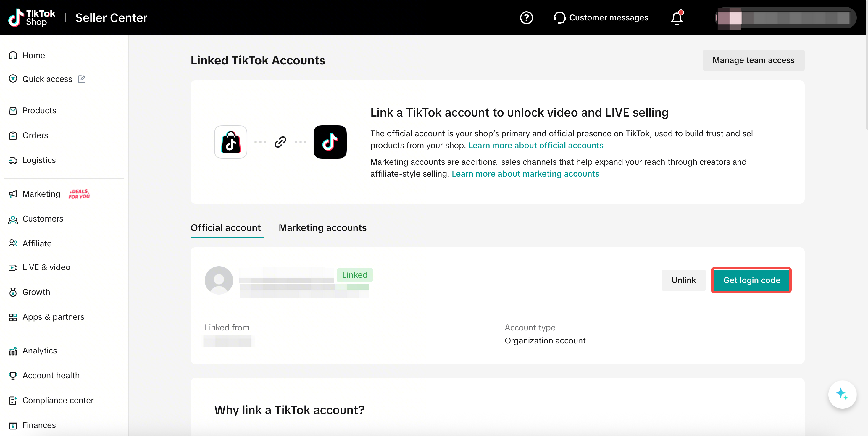868x436 pixels.
Task: Click the Finances icon
Action: 13,426
